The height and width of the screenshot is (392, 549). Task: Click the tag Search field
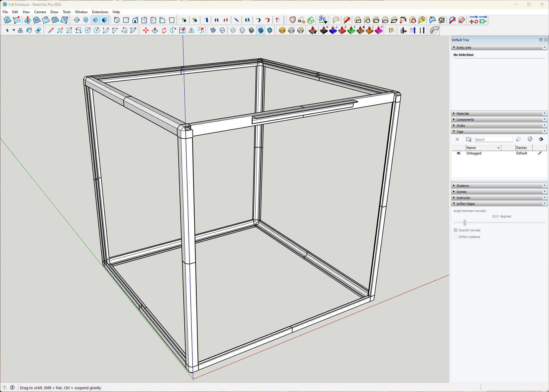coord(493,140)
